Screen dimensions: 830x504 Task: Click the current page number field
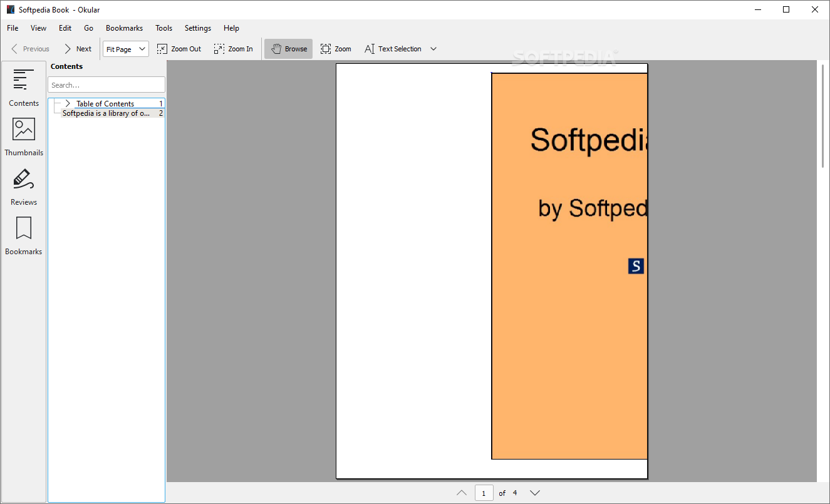(484, 493)
